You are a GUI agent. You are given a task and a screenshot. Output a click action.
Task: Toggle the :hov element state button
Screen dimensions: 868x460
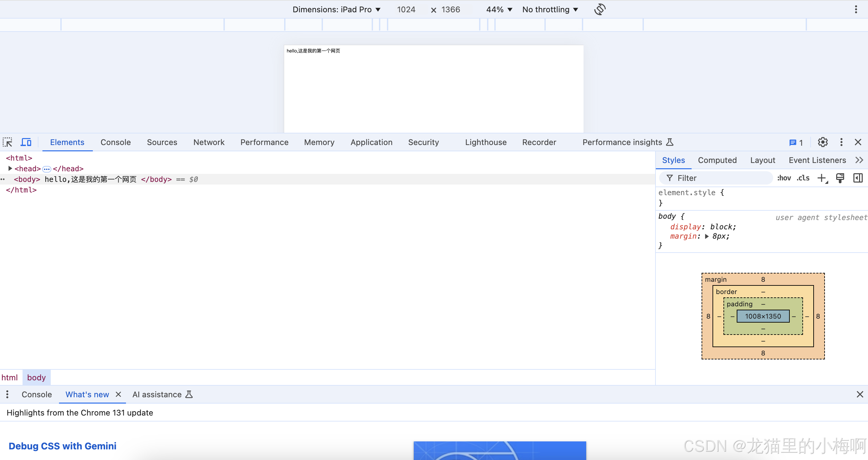pyautogui.click(x=784, y=178)
